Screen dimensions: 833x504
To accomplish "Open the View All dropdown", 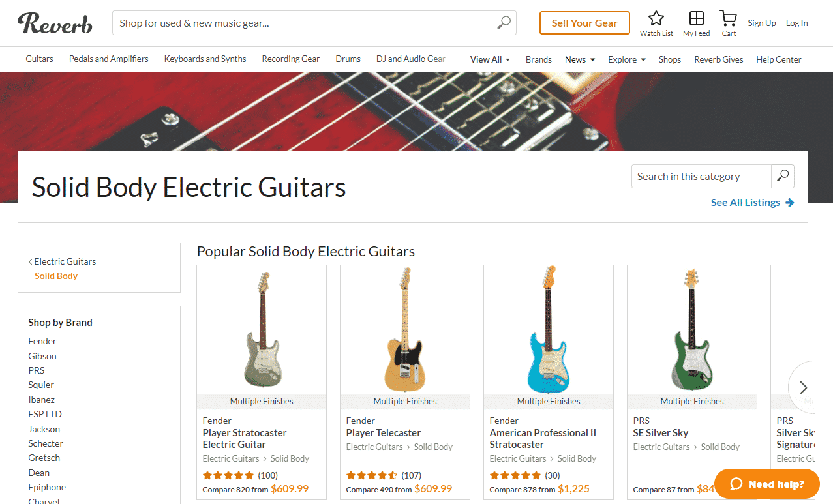I will (x=489, y=59).
